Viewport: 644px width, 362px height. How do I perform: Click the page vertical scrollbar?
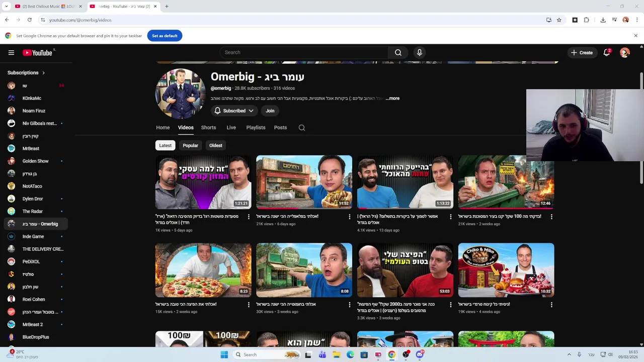coord(641,129)
